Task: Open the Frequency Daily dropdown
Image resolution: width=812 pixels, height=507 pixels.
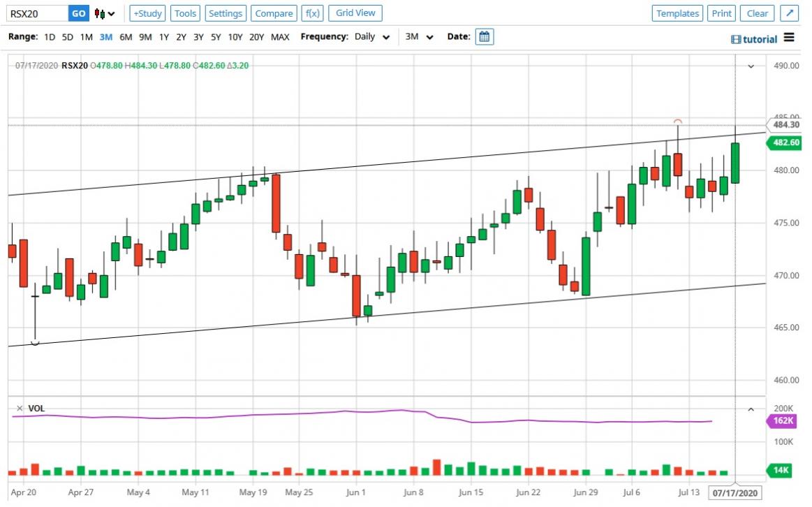Action: click(372, 37)
